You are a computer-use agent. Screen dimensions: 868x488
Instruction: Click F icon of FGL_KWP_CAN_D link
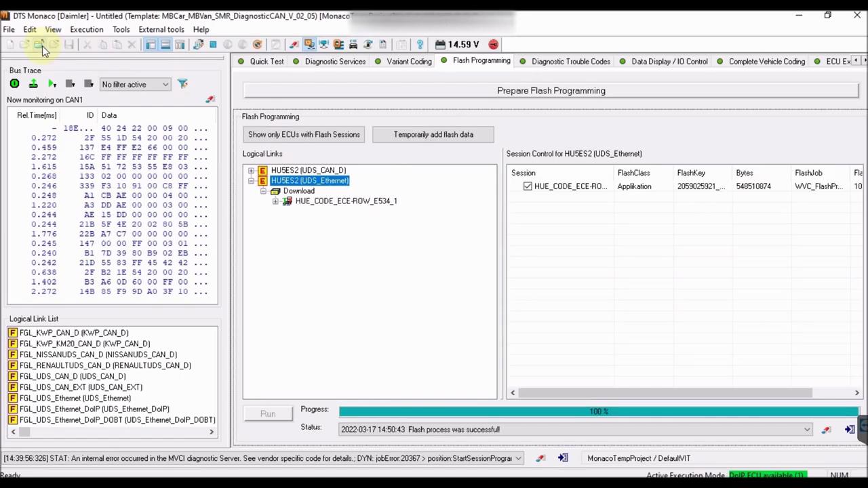coord(13,333)
